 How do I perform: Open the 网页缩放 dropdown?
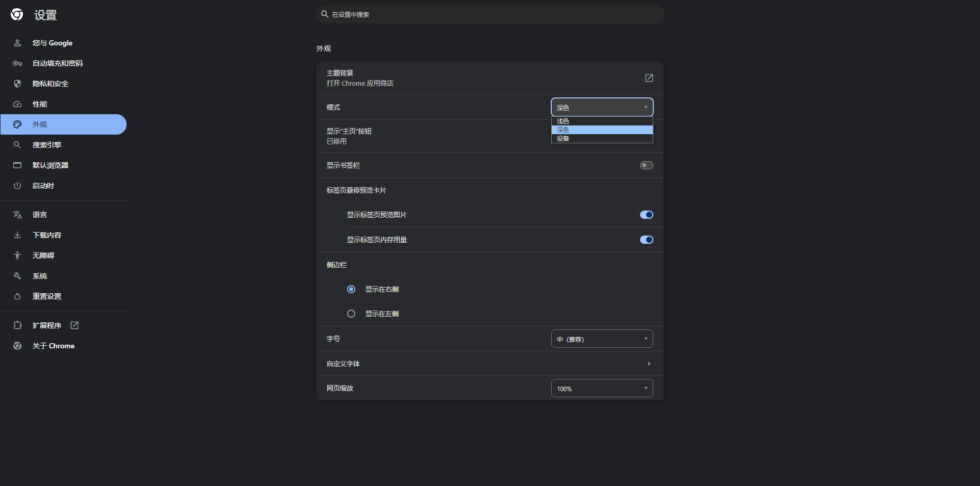[x=601, y=388]
